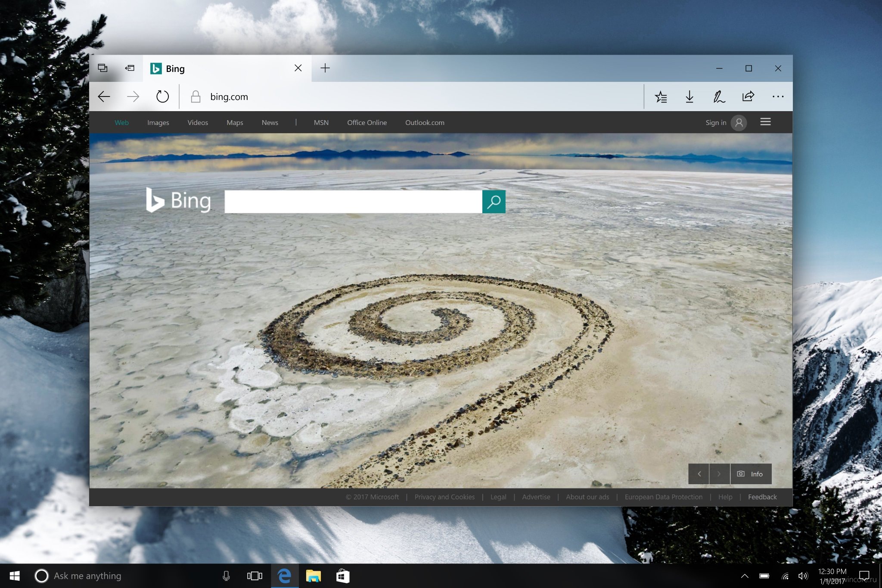Image resolution: width=882 pixels, height=588 pixels.
Task: Open a new tab with plus button
Action: 325,68
